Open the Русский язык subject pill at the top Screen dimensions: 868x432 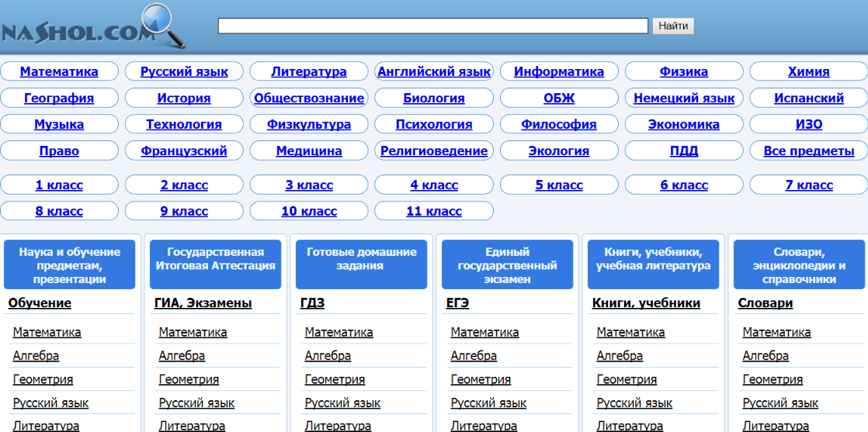tap(184, 71)
